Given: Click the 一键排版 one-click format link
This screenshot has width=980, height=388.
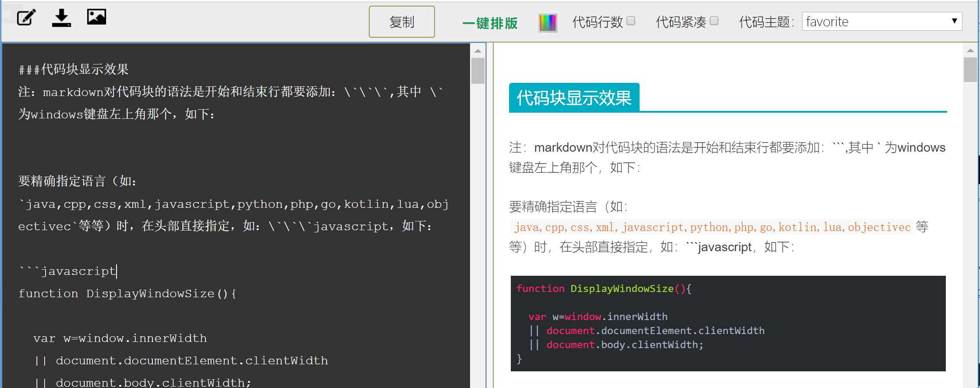Looking at the screenshot, I should tap(490, 23).
